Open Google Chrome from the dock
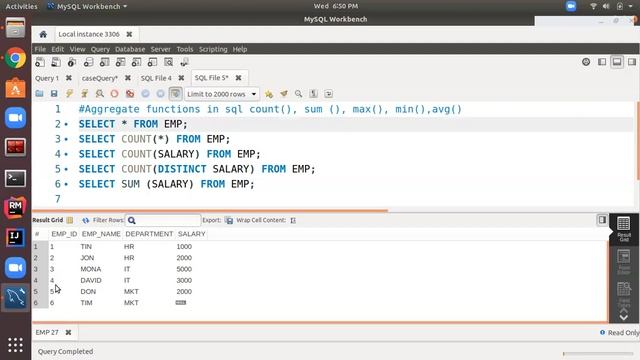This screenshot has height=360, width=640. click(x=15, y=58)
